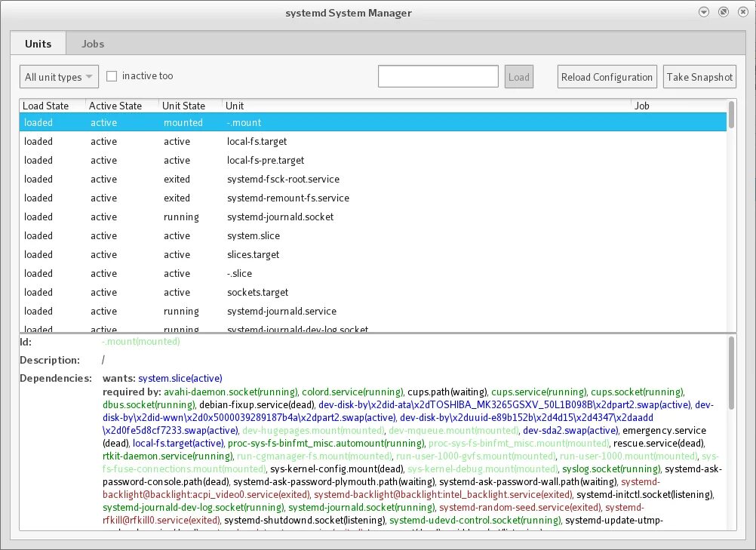Sort by Unit State column header
Image resolution: width=756 pixels, height=550 pixels.
point(190,106)
